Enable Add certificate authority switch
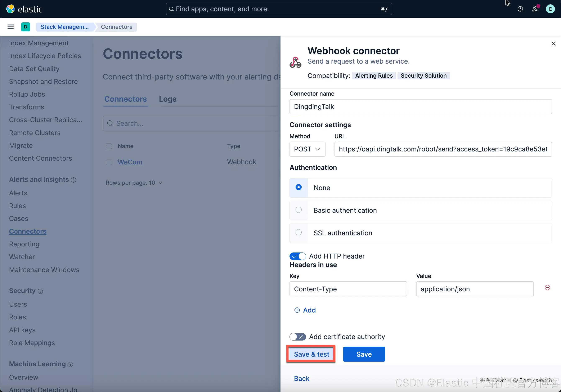This screenshot has width=561, height=392. click(298, 337)
